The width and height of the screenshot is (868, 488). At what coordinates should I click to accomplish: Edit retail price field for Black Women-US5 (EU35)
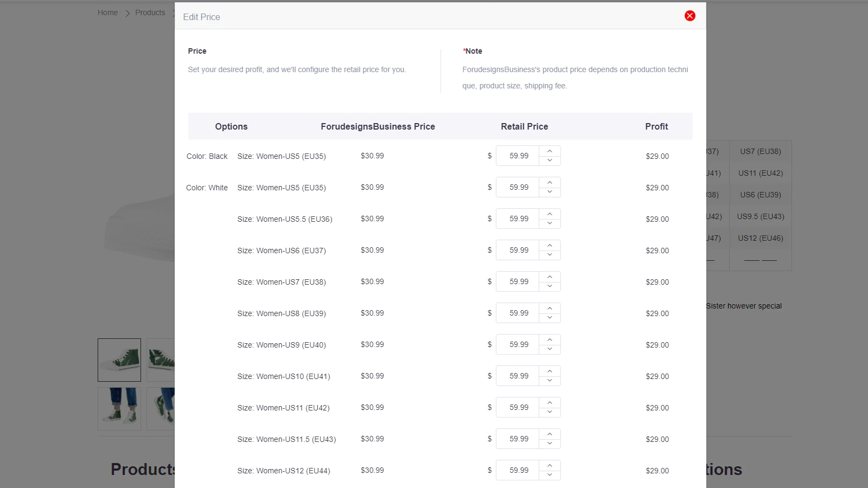(x=518, y=156)
